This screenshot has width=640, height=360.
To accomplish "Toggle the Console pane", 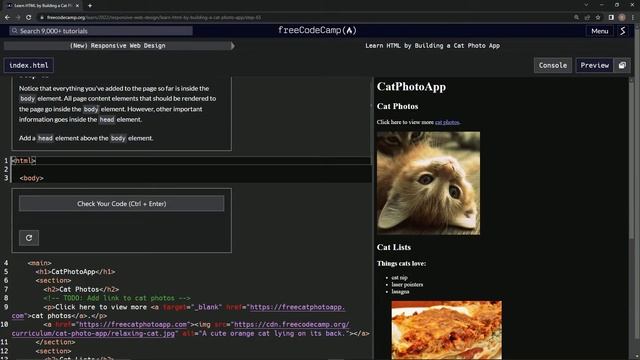I will [553, 65].
